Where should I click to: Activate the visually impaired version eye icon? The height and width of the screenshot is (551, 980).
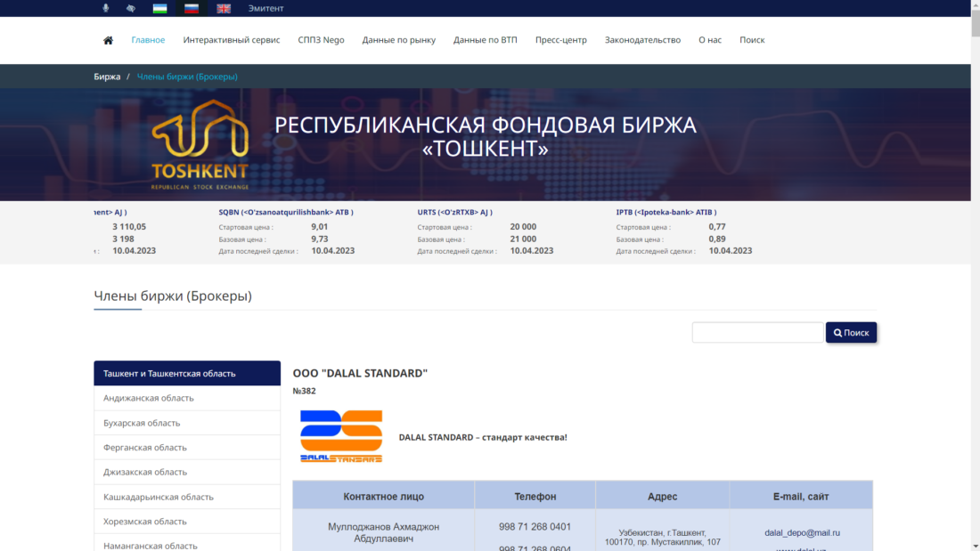click(129, 7)
